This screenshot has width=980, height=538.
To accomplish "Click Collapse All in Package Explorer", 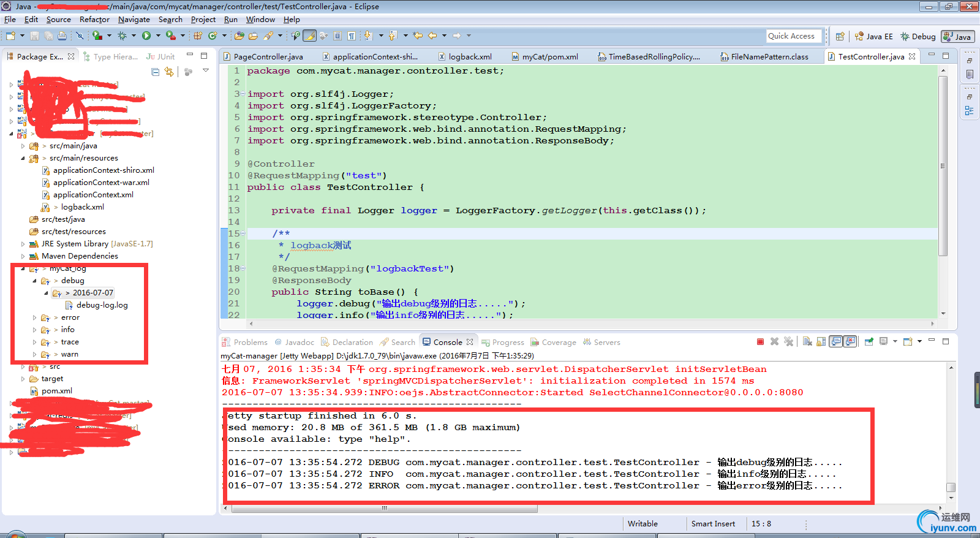I will (156, 72).
